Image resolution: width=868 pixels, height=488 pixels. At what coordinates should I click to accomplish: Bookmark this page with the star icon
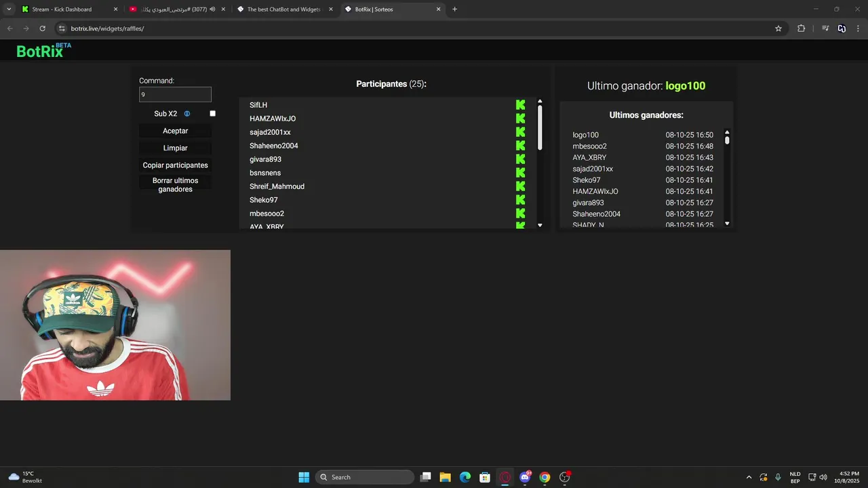(778, 28)
